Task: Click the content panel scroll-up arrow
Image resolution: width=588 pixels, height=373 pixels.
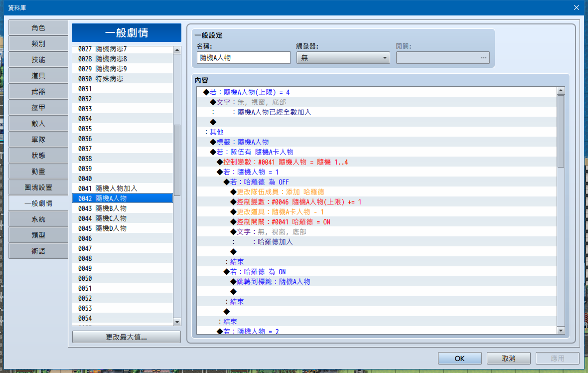Action: pos(561,90)
